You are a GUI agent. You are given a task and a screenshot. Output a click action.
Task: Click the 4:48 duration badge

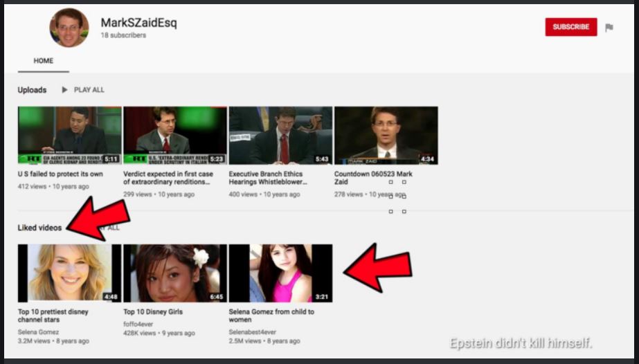[111, 296]
